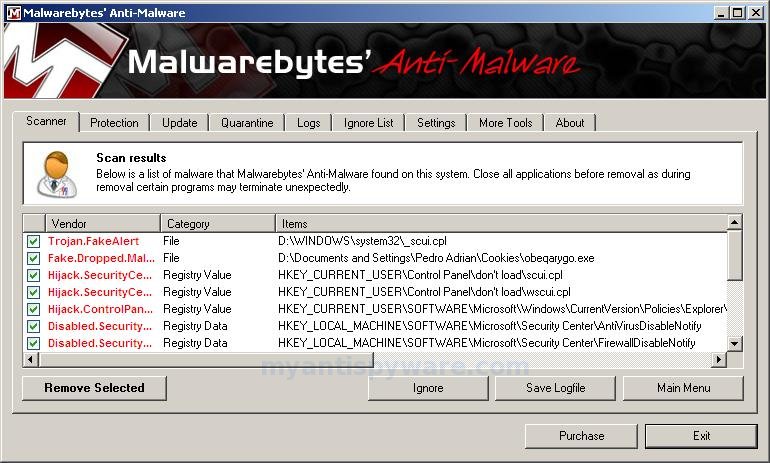This screenshot has width=770, height=463.
Task: Save results with the Save Logfile button
Action: pyautogui.click(x=555, y=388)
